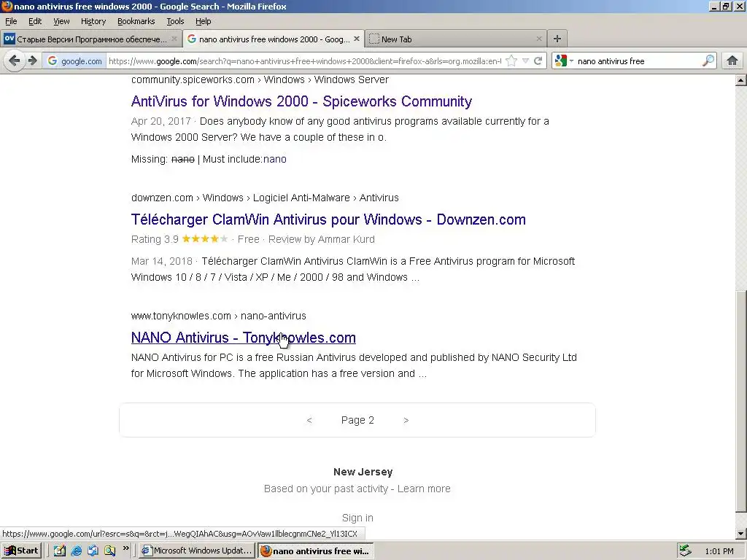Go back with the Back arrow button

pos(15,61)
